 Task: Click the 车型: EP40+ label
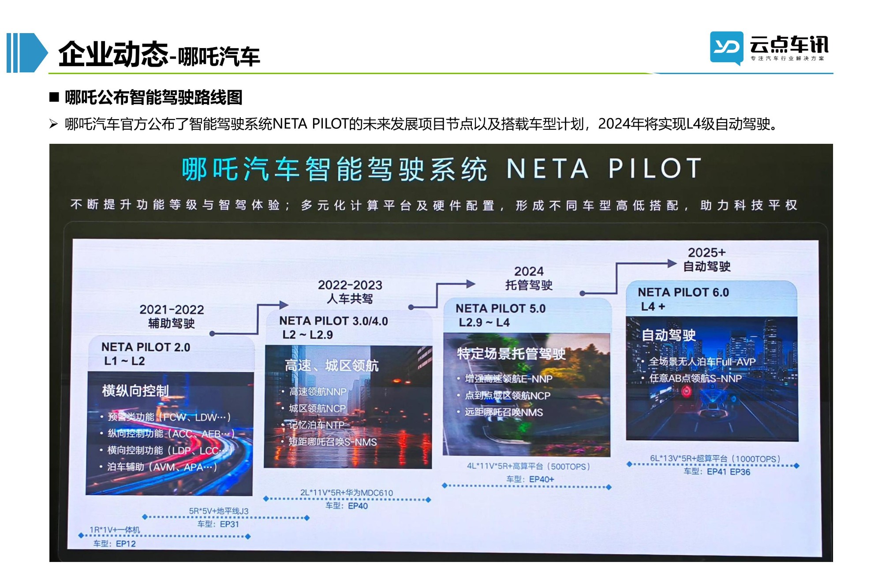530,479
